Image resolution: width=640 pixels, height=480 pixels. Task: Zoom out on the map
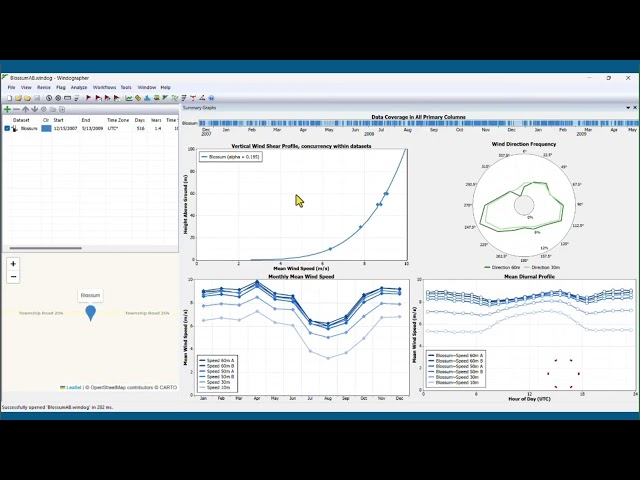[x=13, y=277]
